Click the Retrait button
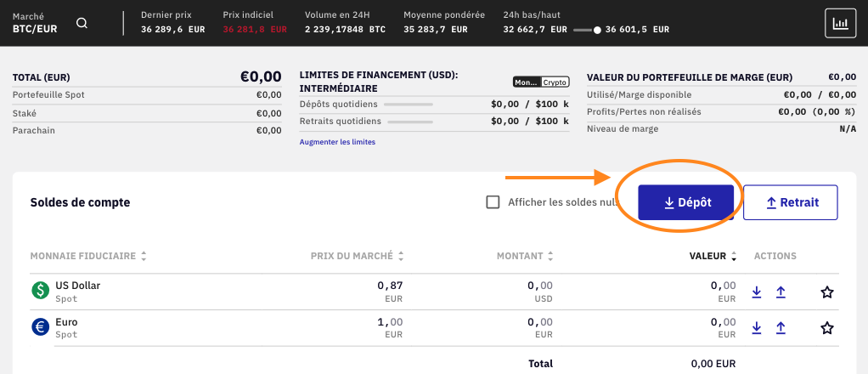Screen dimensions: 868x374 (791, 202)
